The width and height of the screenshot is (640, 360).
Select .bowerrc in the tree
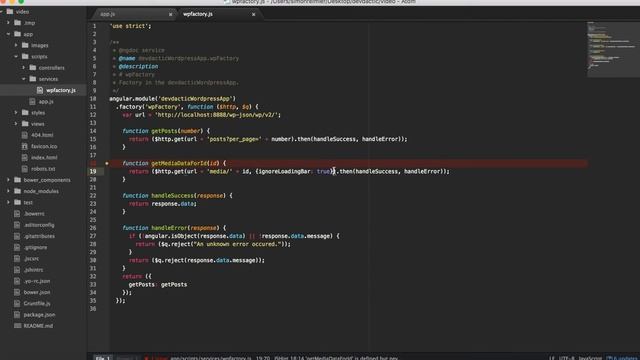34,213
